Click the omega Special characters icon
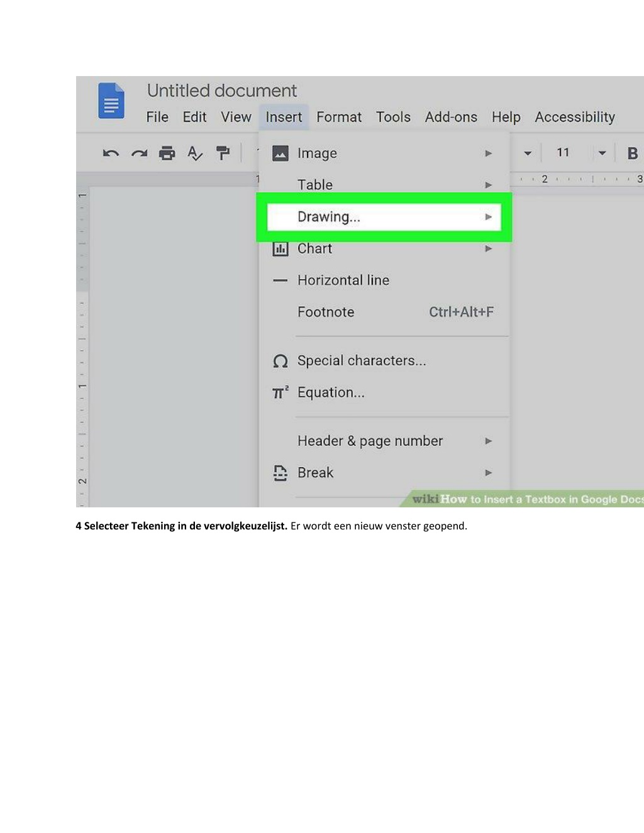 tap(280, 361)
